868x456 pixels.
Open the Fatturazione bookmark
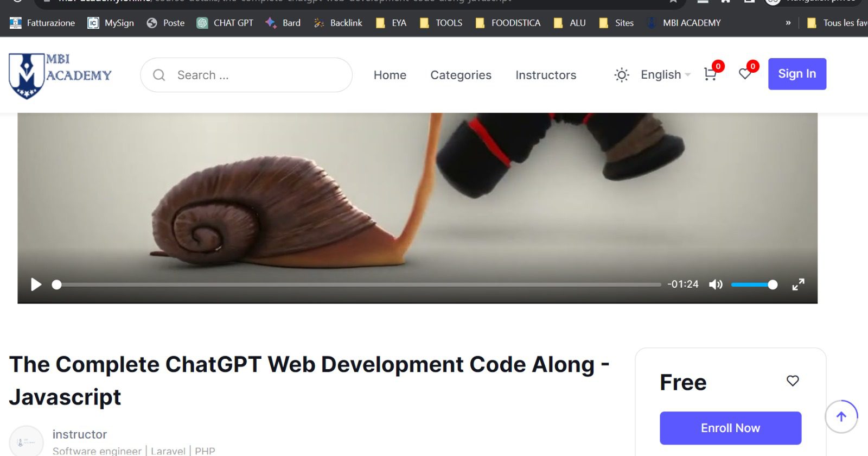coord(43,23)
